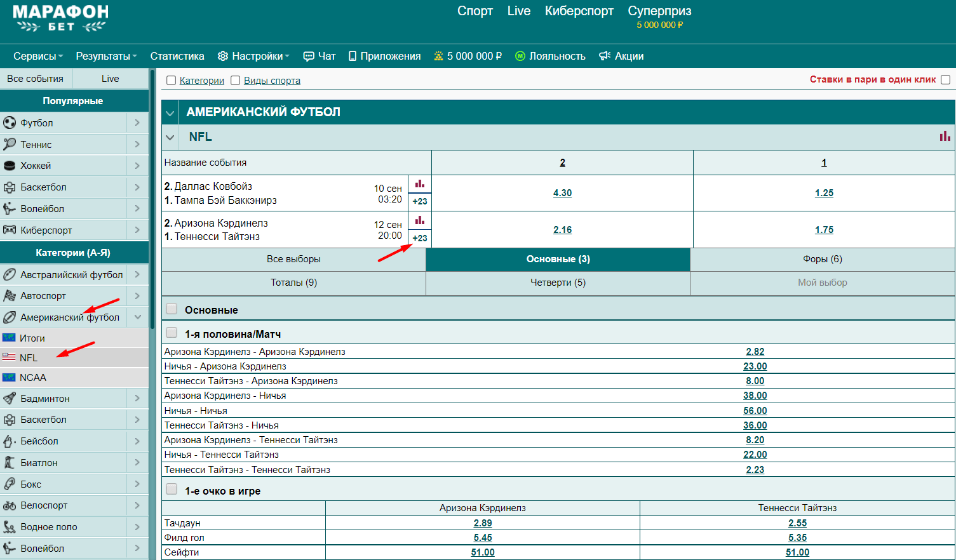
Task: Expand the Баскетбол popular sidebar arrow
Action: (137, 187)
